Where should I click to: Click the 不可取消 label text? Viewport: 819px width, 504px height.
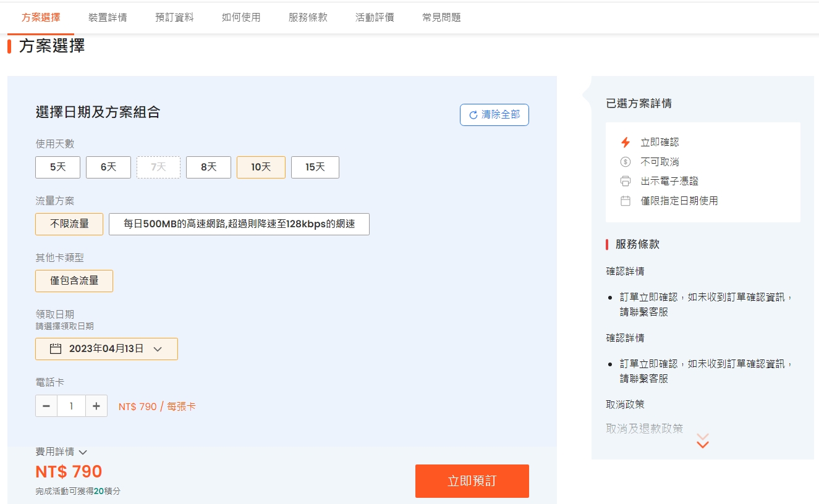click(660, 162)
